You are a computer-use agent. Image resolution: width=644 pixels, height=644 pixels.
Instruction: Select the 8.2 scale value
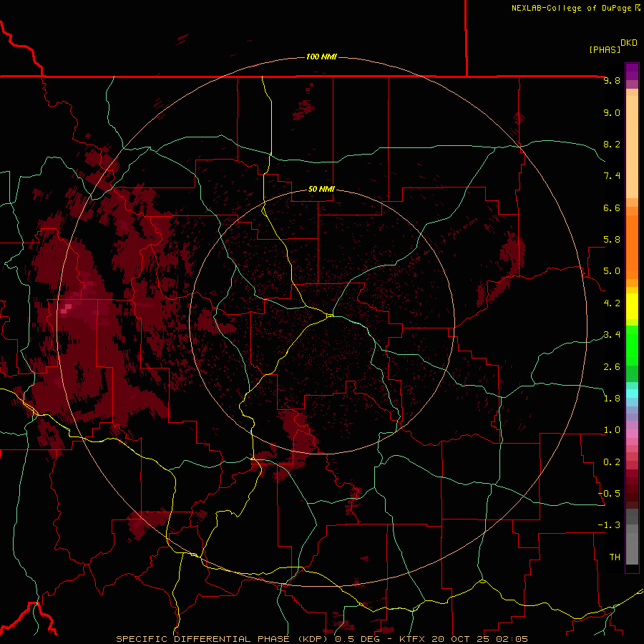click(612, 144)
